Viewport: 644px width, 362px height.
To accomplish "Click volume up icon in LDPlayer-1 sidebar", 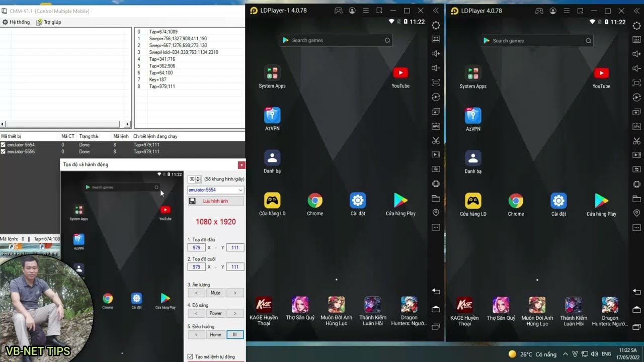I will pos(436,53).
